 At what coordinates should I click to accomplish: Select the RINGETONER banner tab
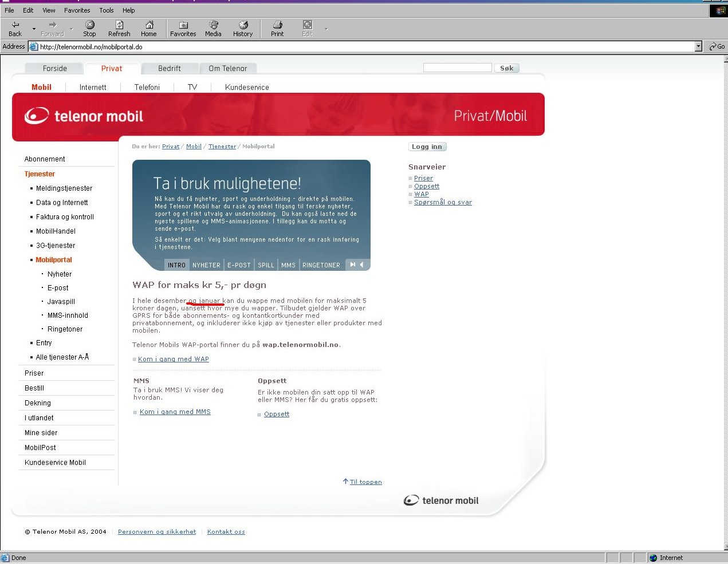pos(321,265)
